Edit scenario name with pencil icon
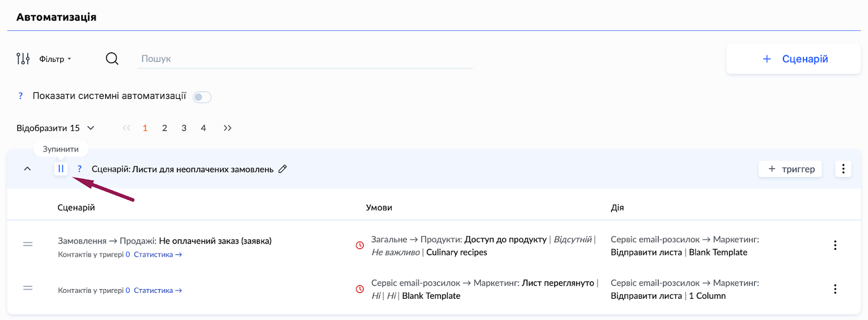 [283, 169]
